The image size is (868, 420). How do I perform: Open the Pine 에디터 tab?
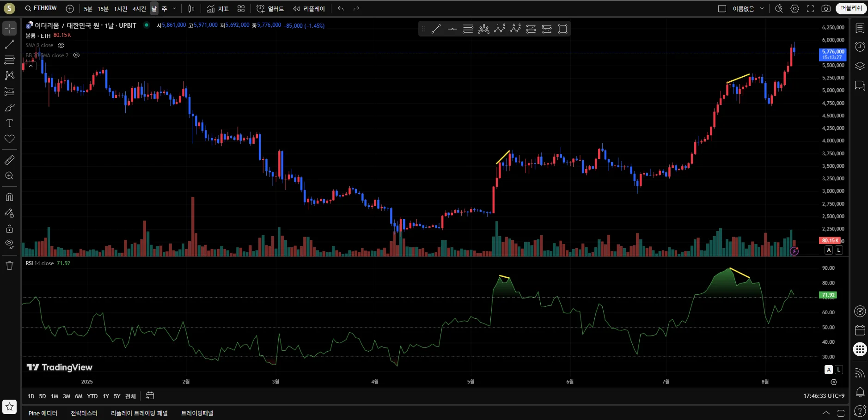pos(43,413)
